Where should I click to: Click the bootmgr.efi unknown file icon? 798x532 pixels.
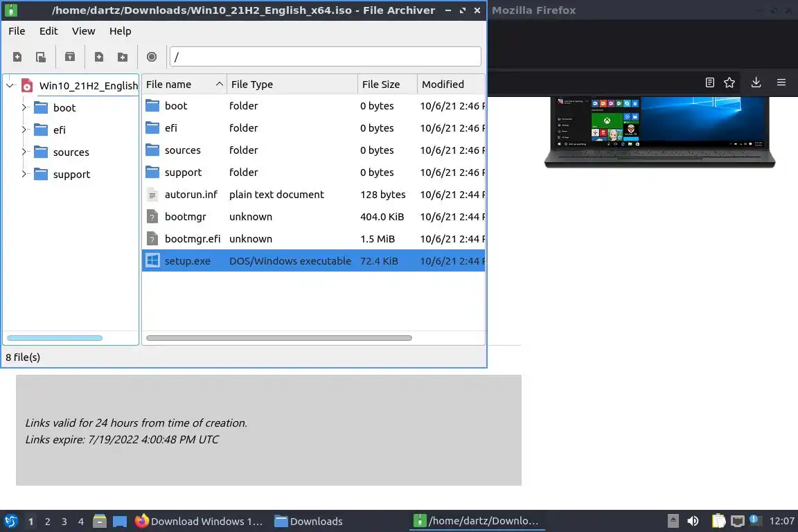[152, 239]
